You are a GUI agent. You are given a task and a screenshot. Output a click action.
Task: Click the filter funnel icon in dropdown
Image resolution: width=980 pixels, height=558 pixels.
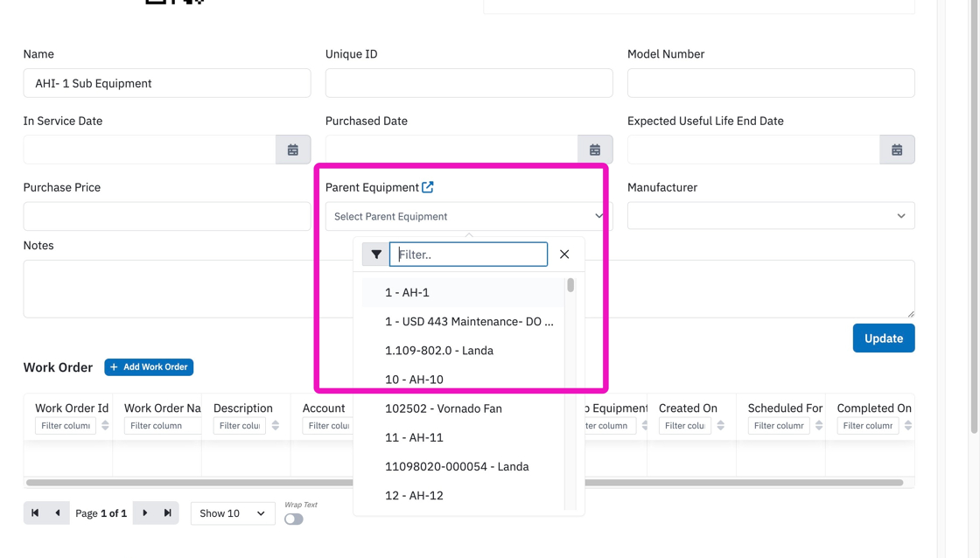coord(375,255)
